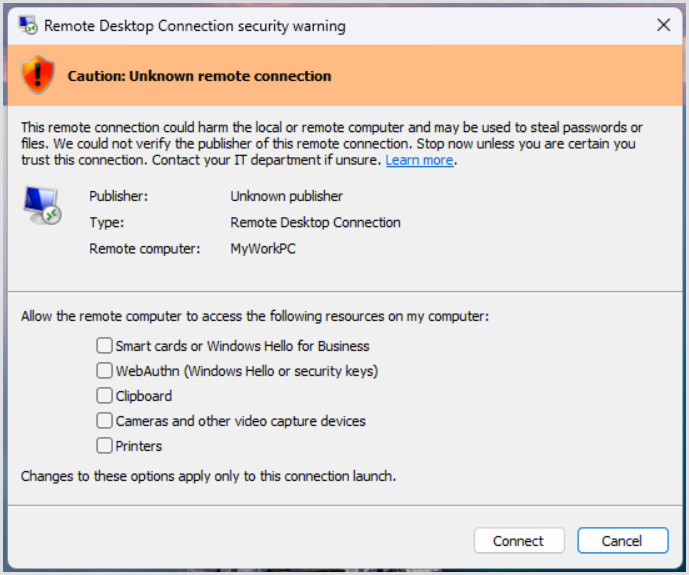Tick the WebAuthn security keys checkbox
Viewport: 689px width, 575px height.
click(x=105, y=371)
